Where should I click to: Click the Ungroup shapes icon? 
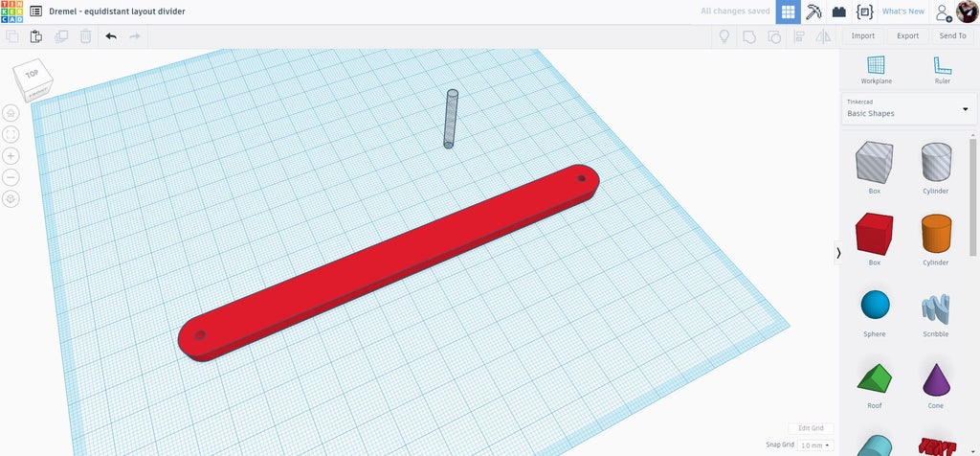[773, 36]
